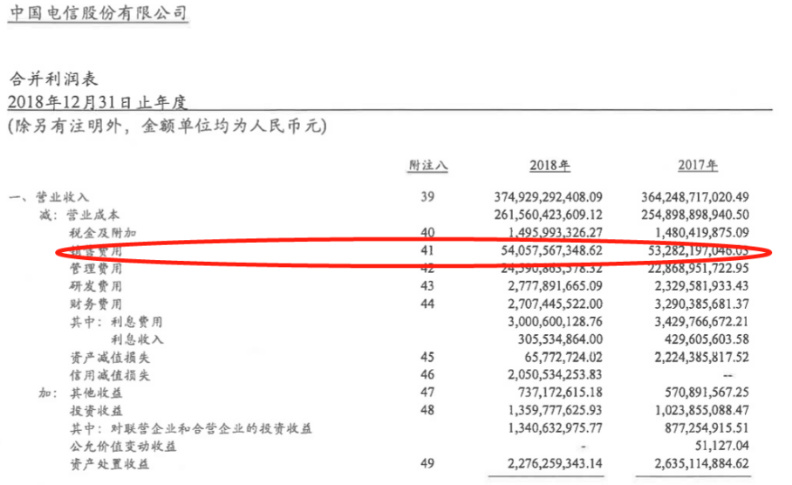This screenshot has width=792, height=485.
Task: Select the value 65,772,724.02
Action: coord(564,357)
